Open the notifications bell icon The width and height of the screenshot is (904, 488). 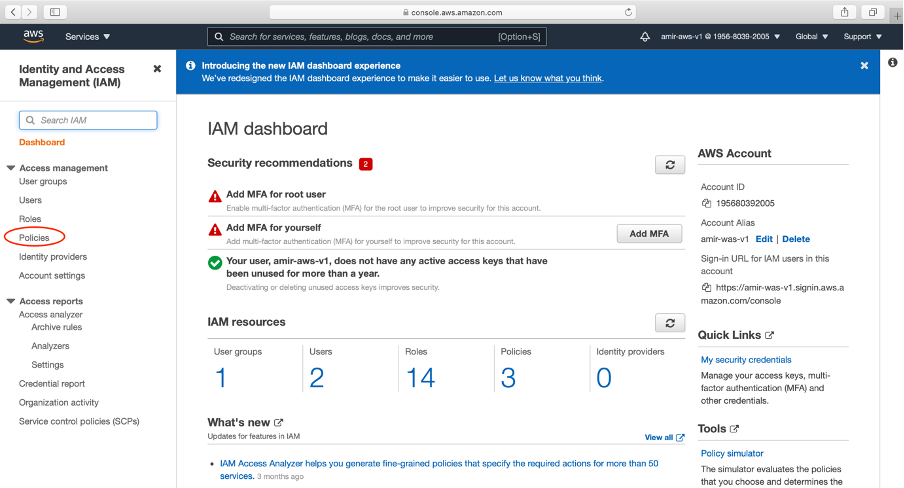coord(645,36)
